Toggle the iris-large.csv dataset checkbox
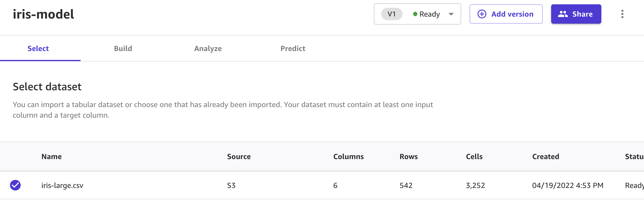The width and height of the screenshot is (644, 206). pos(15,185)
